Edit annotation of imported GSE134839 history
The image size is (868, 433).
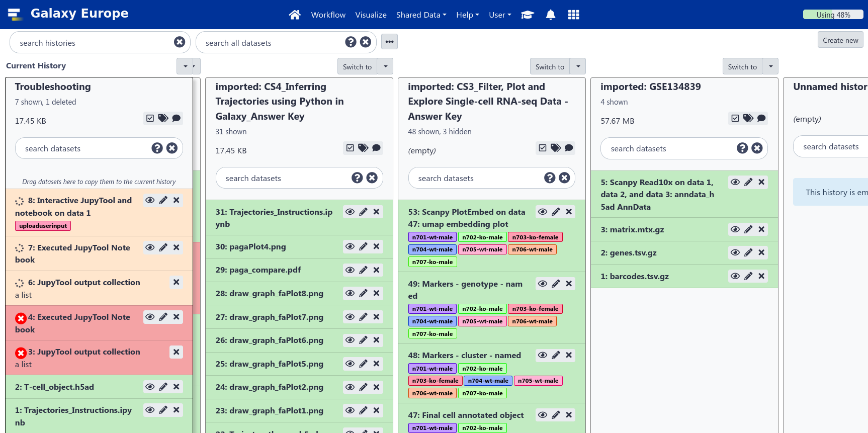pos(761,118)
